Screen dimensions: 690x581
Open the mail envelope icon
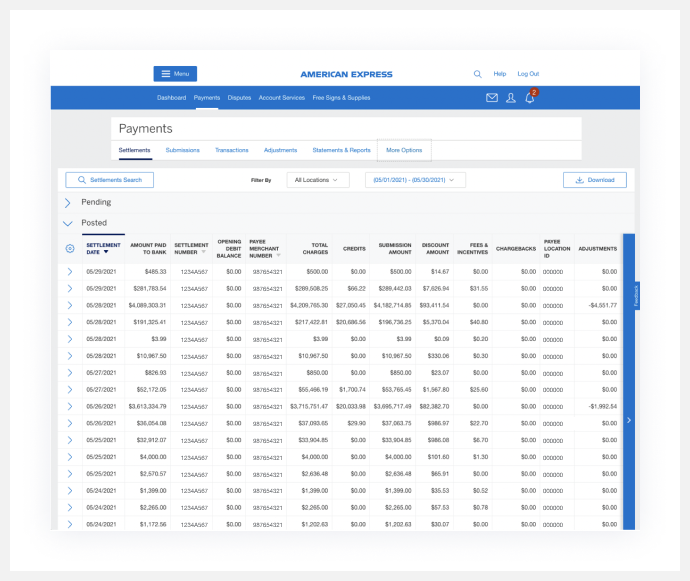point(492,98)
